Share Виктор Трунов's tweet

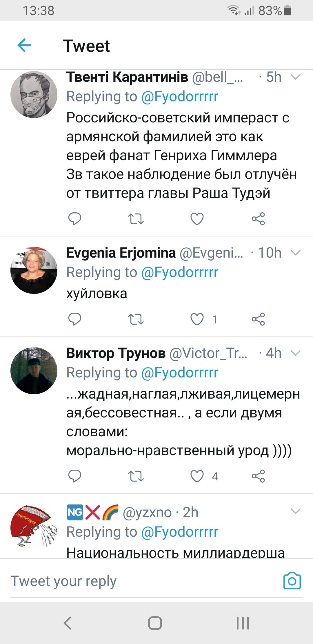258,476
